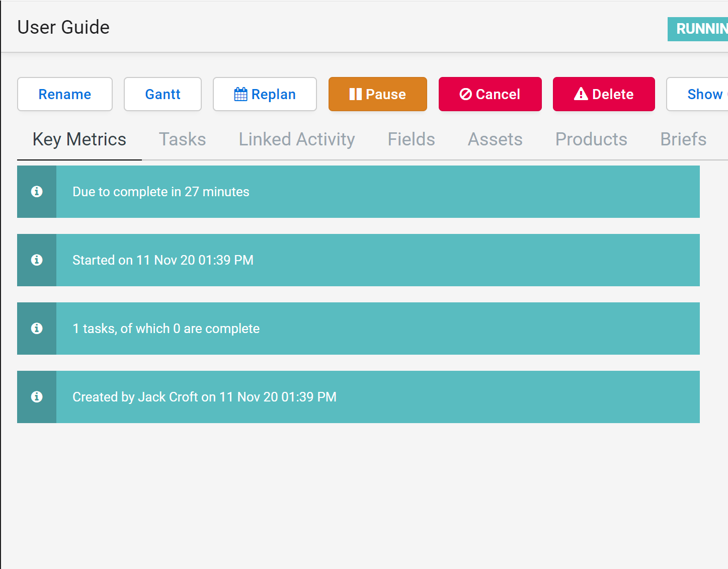
Task: Click the info icon beside Started on message
Action: 37,260
